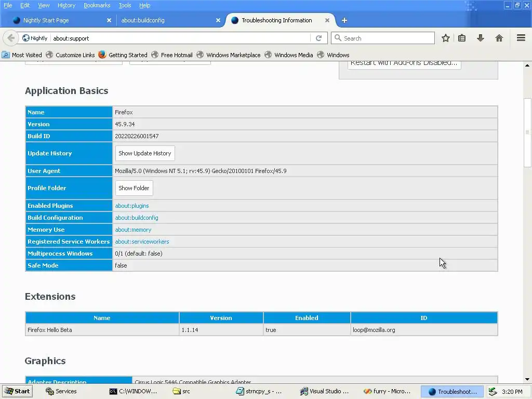
Task: Open the File menu
Action: tap(8, 5)
